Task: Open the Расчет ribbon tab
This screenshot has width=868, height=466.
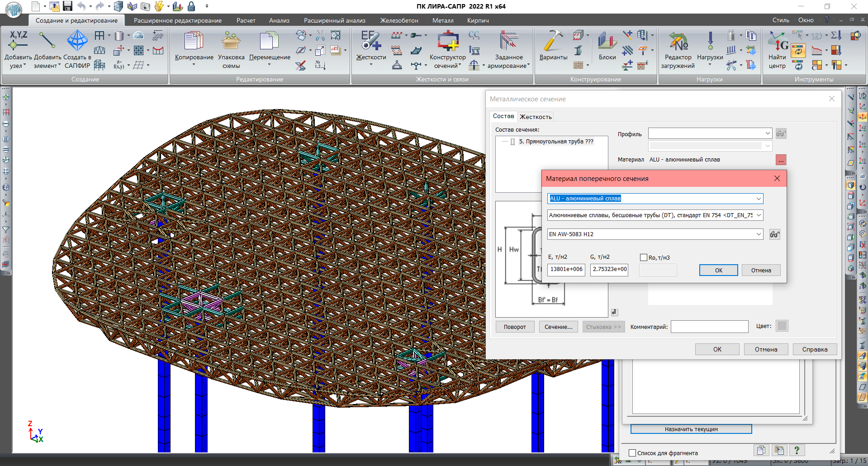Action: point(246,20)
